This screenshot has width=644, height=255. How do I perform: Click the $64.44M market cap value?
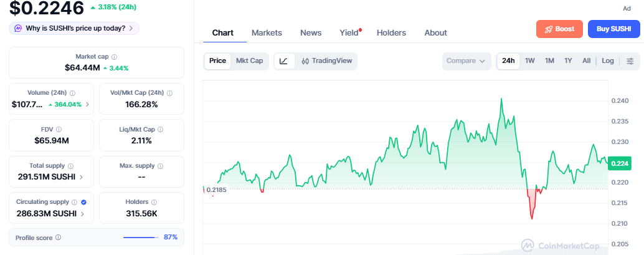(82, 68)
